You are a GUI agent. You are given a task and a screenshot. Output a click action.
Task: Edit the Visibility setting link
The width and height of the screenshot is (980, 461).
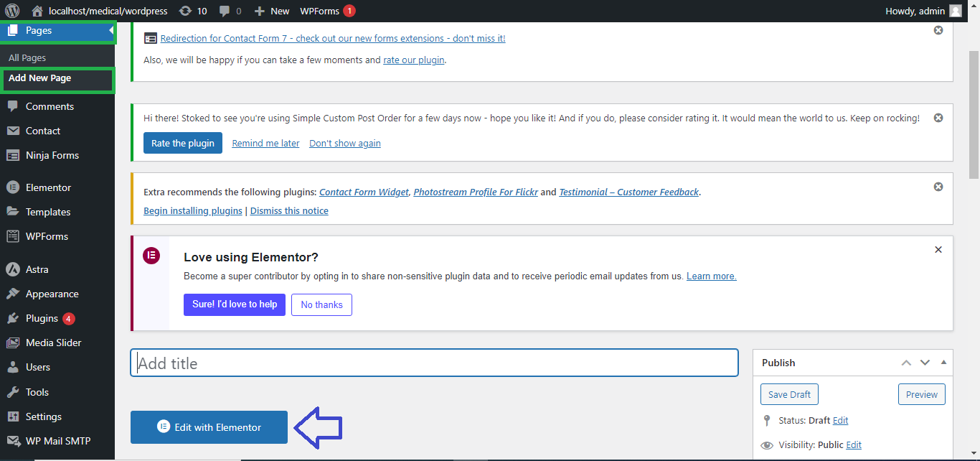point(854,445)
